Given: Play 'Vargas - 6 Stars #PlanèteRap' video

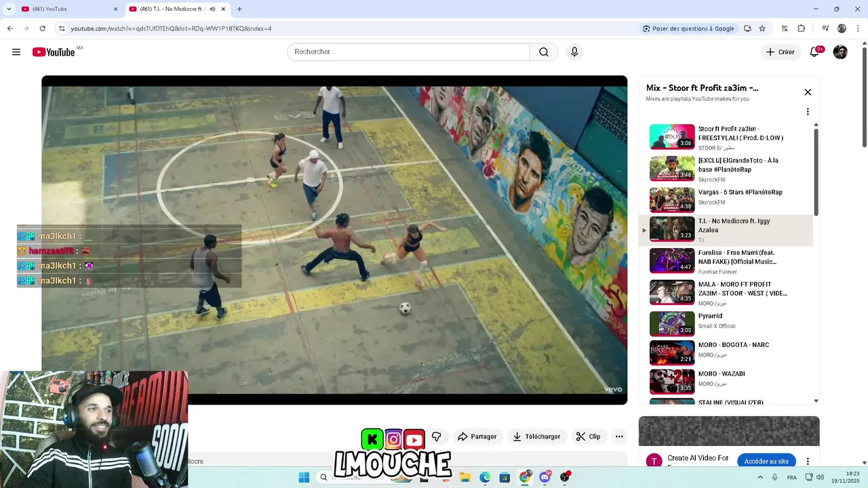Looking at the screenshot, I should pyautogui.click(x=727, y=199).
